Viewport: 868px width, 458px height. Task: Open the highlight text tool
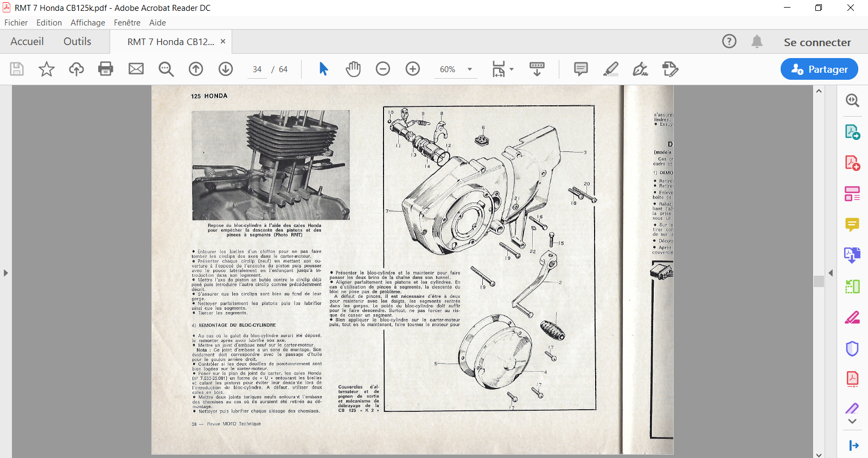(611, 69)
